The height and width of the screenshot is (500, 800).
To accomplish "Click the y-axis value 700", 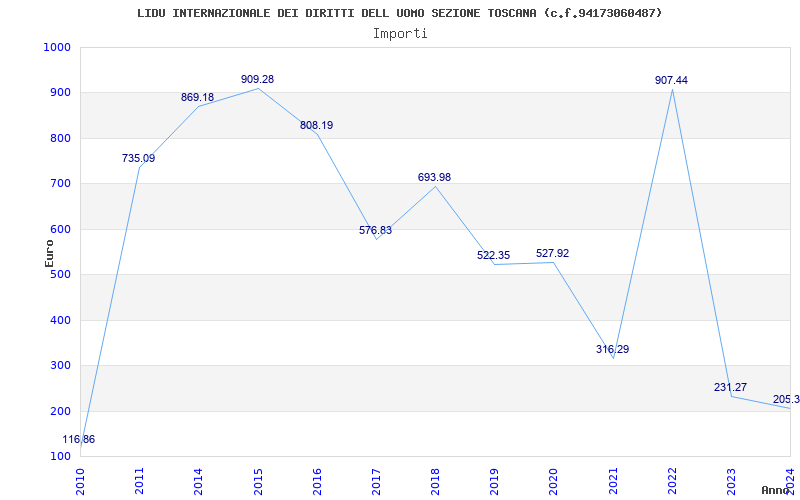I will (60, 184).
